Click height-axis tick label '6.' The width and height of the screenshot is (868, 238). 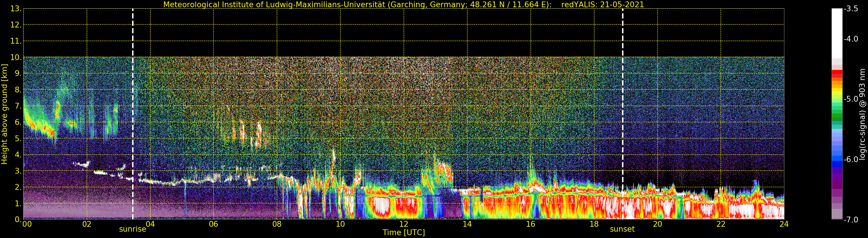point(18,122)
